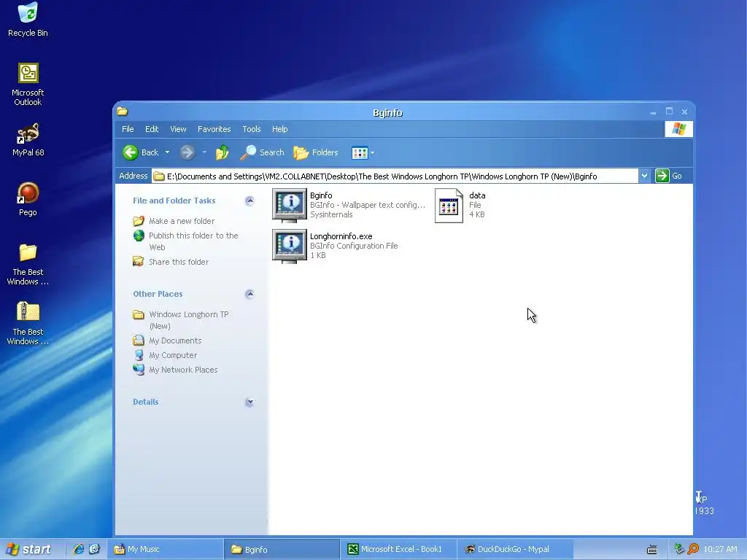The image size is (747, 560).
Task: Expand the Details section
Action: 249,402
